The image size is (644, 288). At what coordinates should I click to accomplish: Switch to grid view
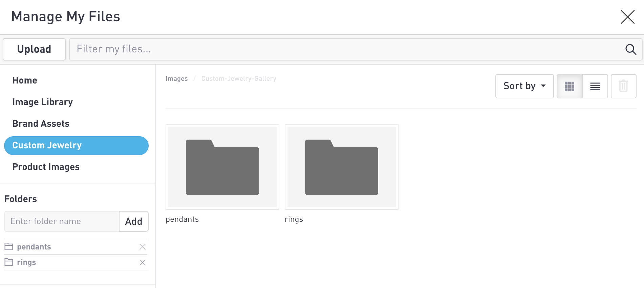(570, 86)
